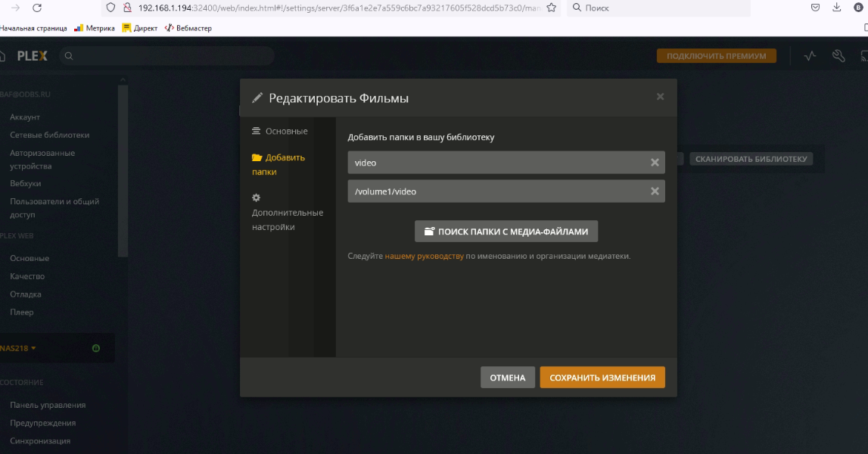
Task: Bookmark page with the star icon
Action: pyautogui.click(x=552, y=8)
